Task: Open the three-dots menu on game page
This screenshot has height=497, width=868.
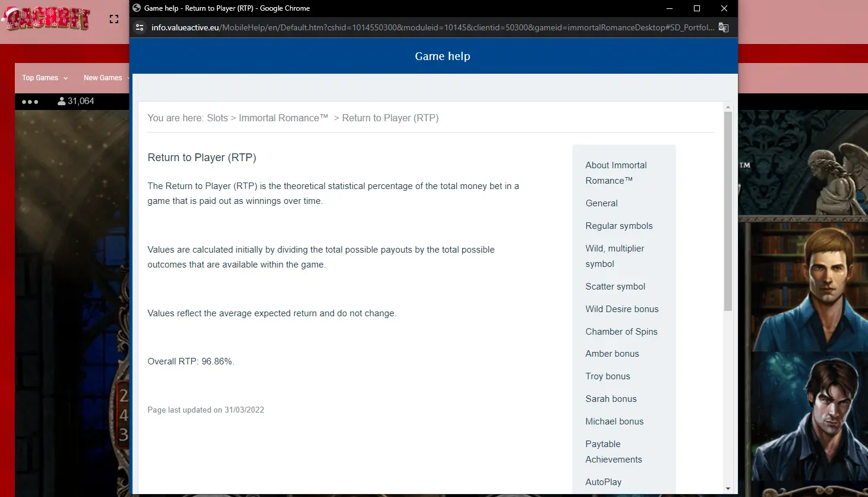Action: tap(30, 102)
